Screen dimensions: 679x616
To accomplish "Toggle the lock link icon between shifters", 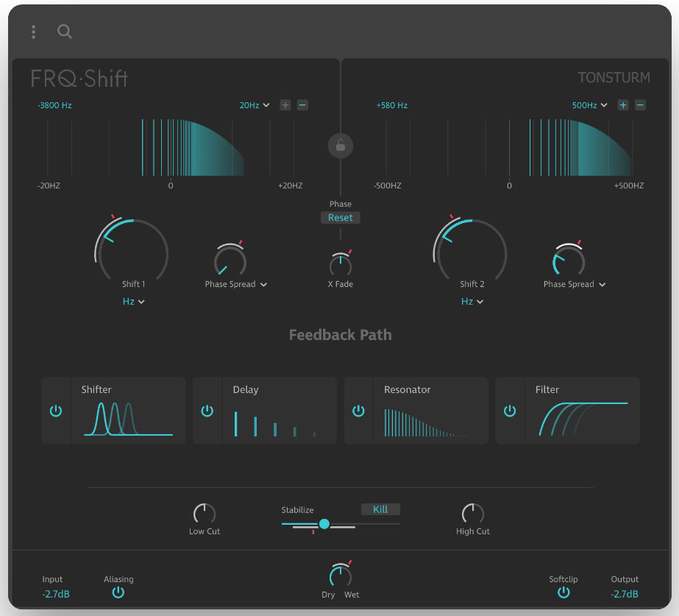I will pos(341,146).
